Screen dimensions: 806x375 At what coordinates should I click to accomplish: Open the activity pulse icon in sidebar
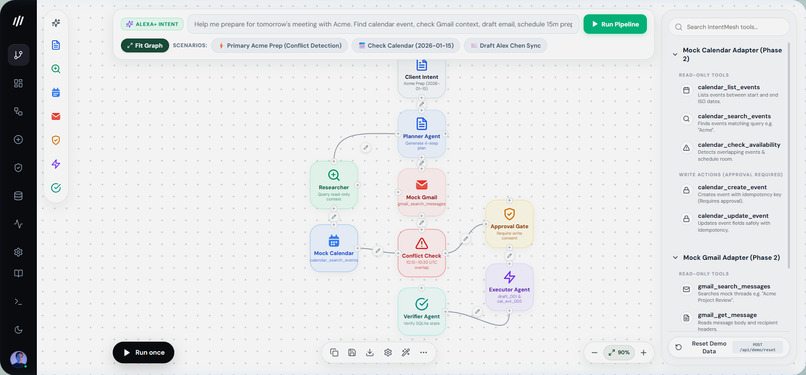[19, 224]
